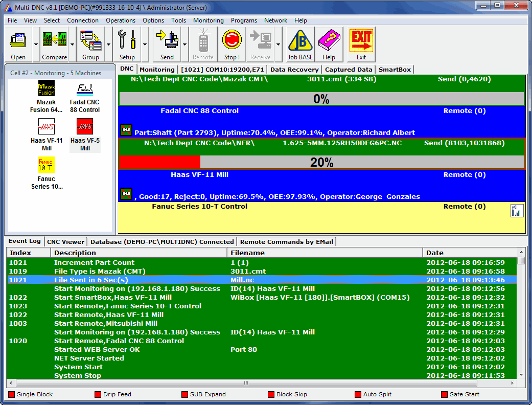
Task: Enable Drip Feed mode
Action: (97, 394)
